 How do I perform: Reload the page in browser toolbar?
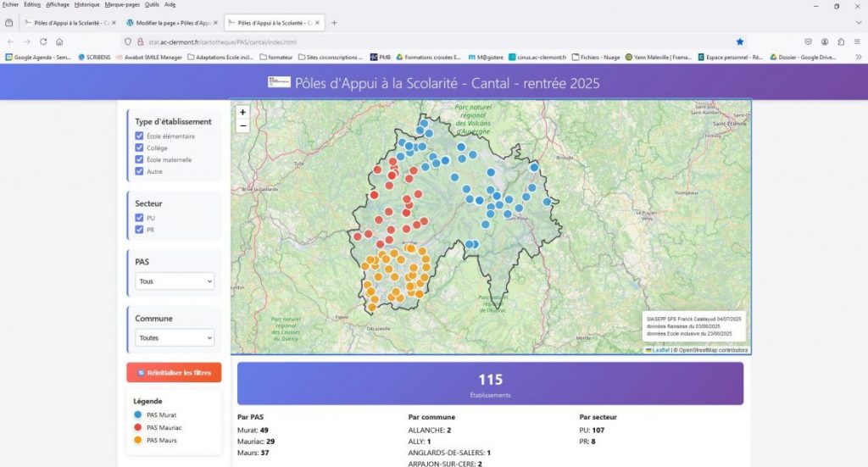click(43, 42)
